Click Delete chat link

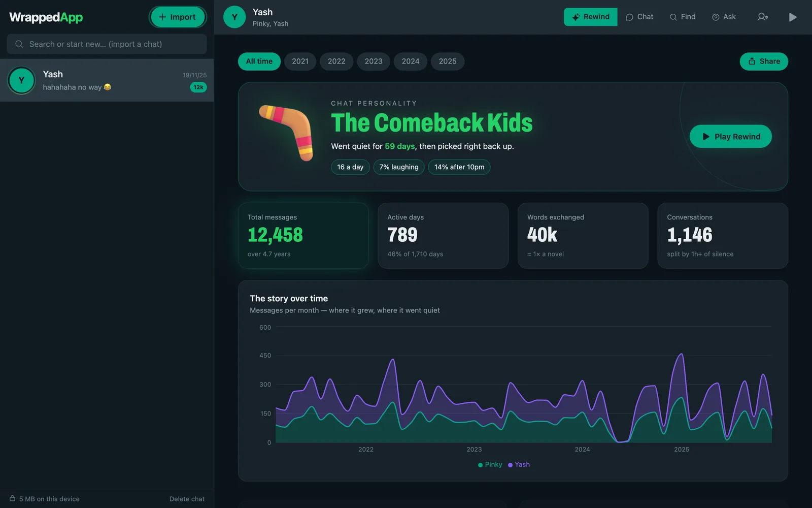187,499
